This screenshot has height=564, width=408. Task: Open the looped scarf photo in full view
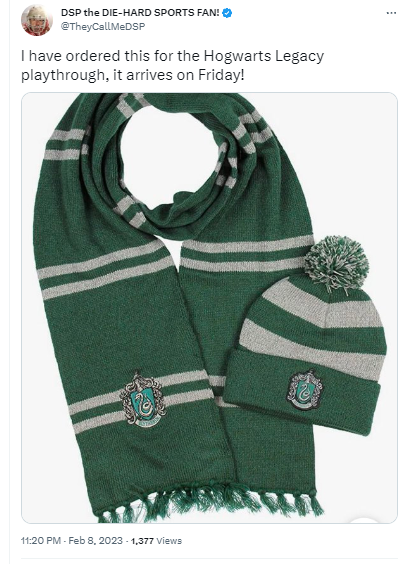pos(209,308)
